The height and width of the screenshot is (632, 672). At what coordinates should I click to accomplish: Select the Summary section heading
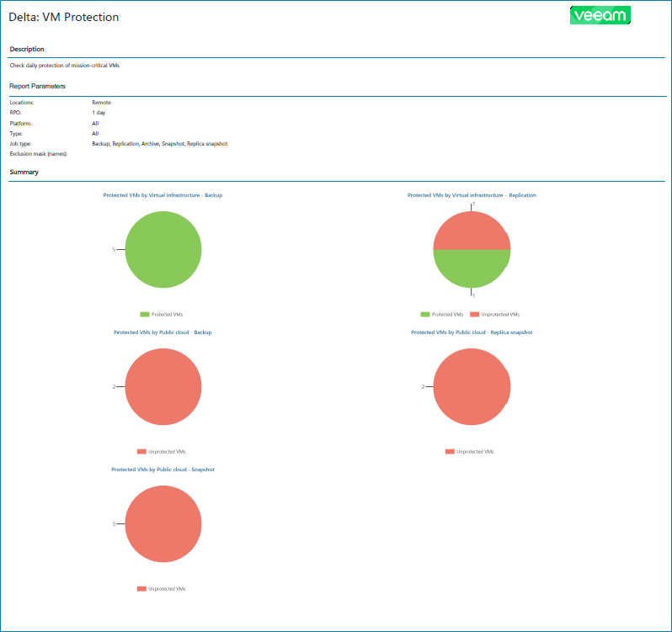click(24, 173)
